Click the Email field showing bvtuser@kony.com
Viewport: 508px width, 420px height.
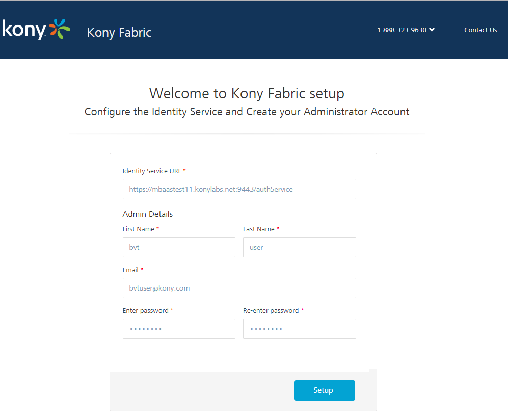(x=239, y=288)
